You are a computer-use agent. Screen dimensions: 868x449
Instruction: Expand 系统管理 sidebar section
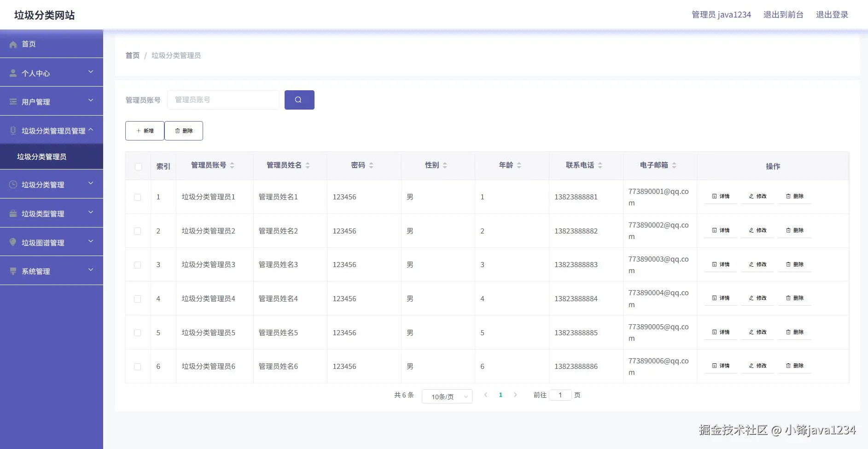[x=52, y=271]
